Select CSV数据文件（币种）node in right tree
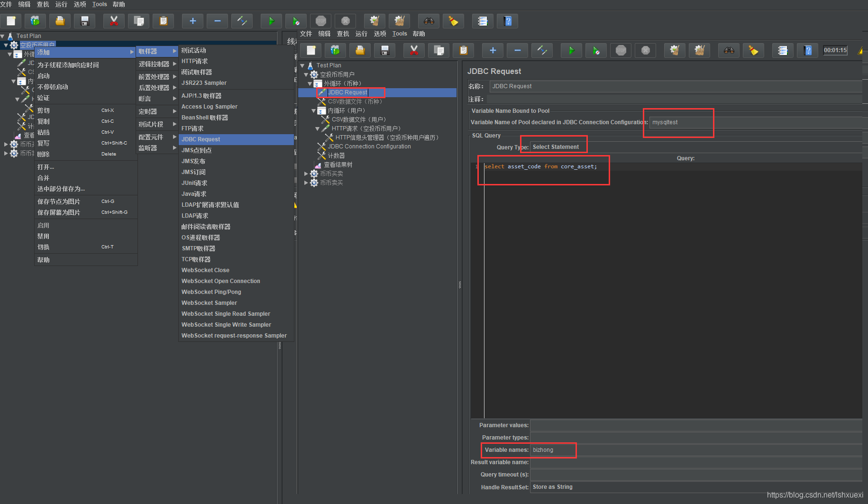Image resolution: width=868 pixels, height=504 pixels. tap(355, 101)
